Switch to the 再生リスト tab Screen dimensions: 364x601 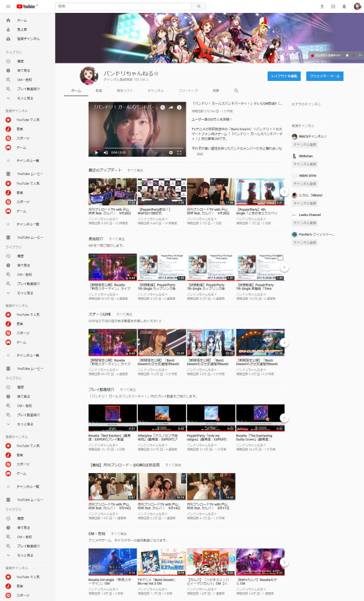125,91
